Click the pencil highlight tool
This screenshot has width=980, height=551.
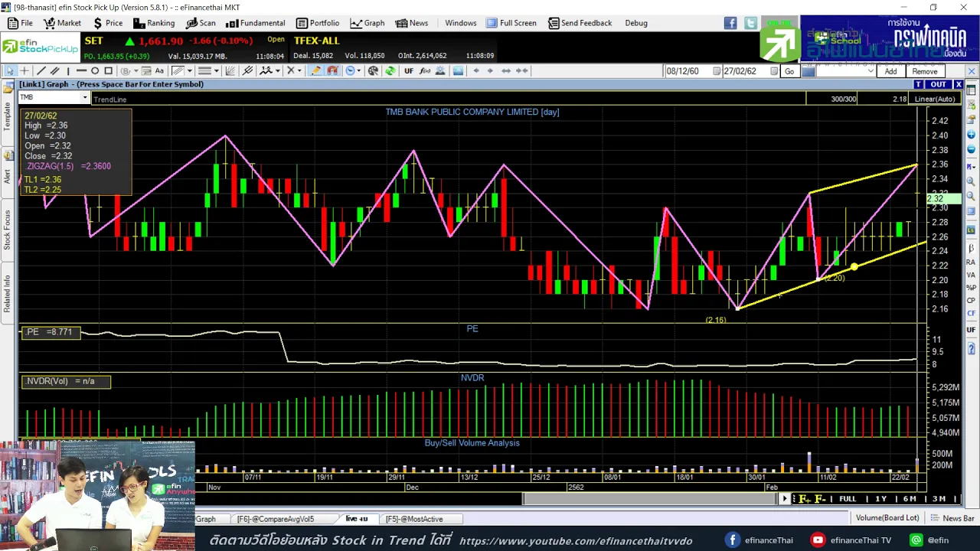[316, 70]
